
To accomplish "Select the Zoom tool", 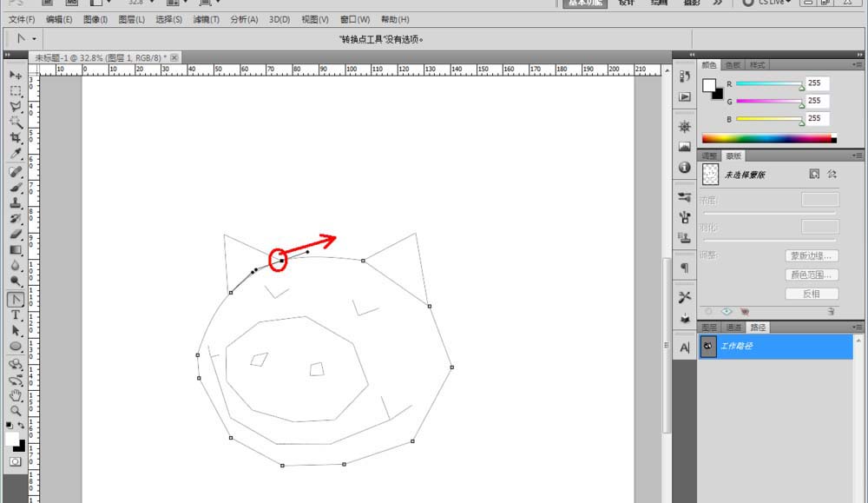I will point(16,411).
